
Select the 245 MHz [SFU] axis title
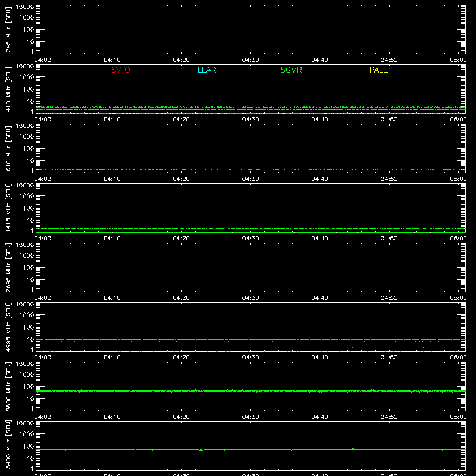[x=8, y=29]
